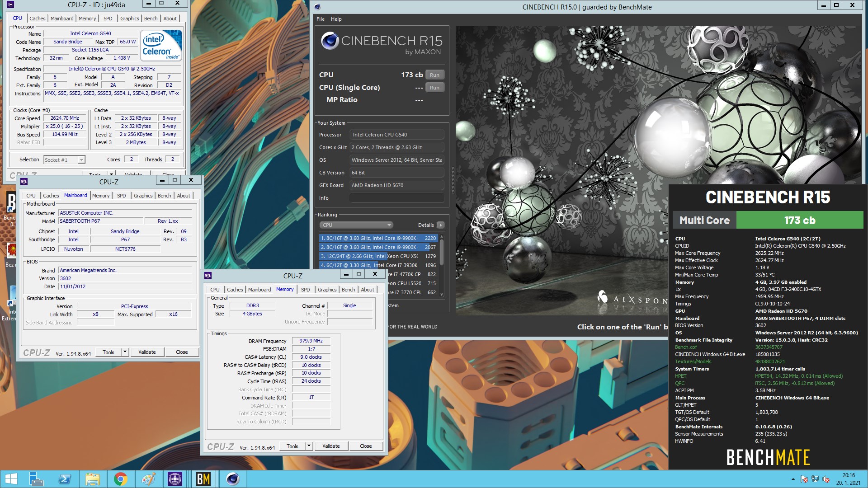Open the Help menu in Cinebench

pyautogui.click(x=336, y=19)
